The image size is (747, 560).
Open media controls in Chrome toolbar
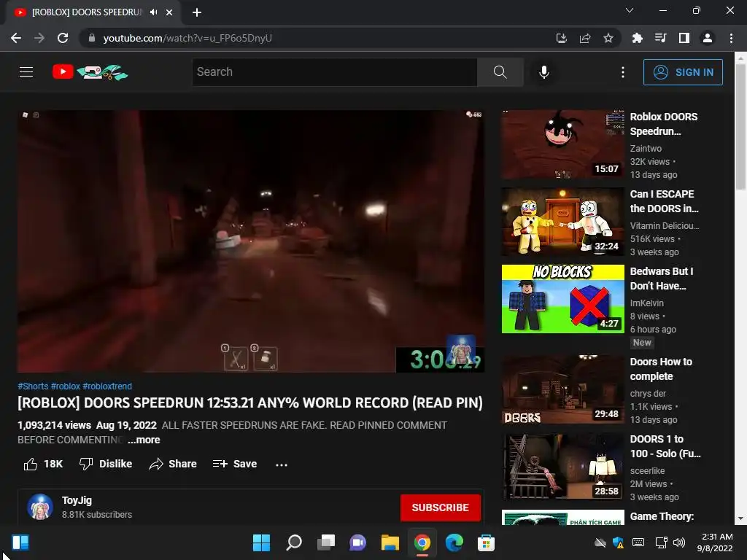point(660,38)
